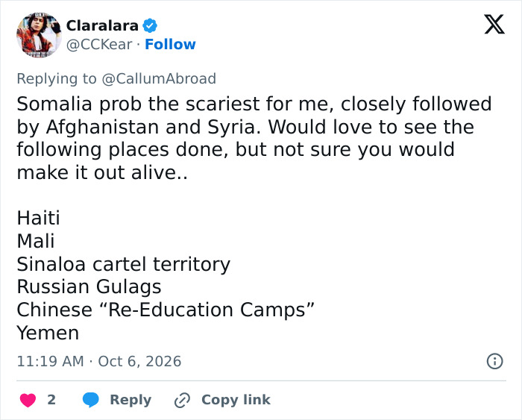Click the blue reply bubble icon
The image size is (522, 420).
[x=90, y=400]
